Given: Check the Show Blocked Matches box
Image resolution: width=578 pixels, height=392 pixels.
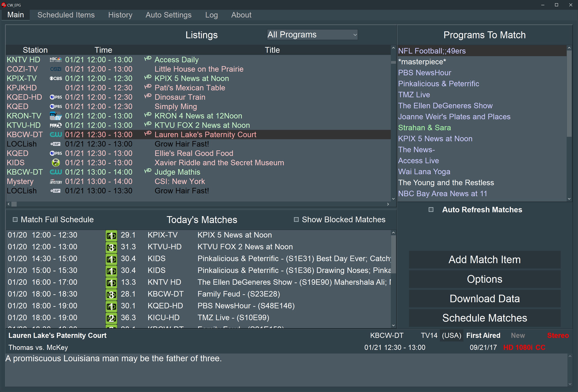Looking at the screenshot, I should click(296, 220).
